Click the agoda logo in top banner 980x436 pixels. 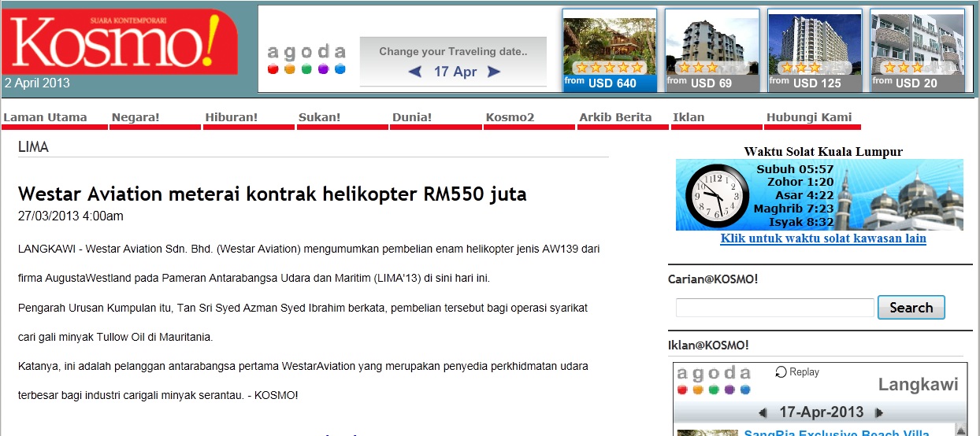pyautogui.click(x=307, y=59)
